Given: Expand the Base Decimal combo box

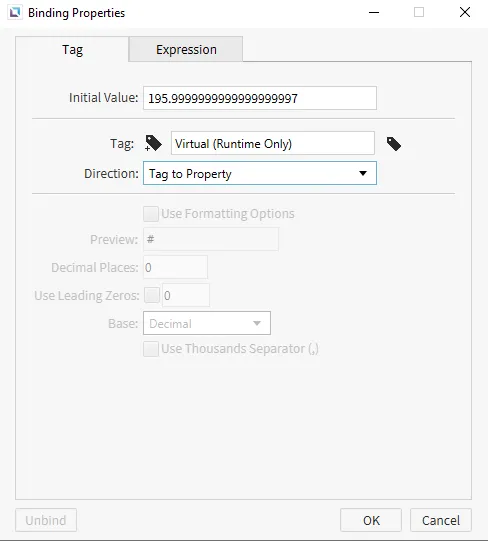Looking at the screenshot, I should (x=207, y=323).
